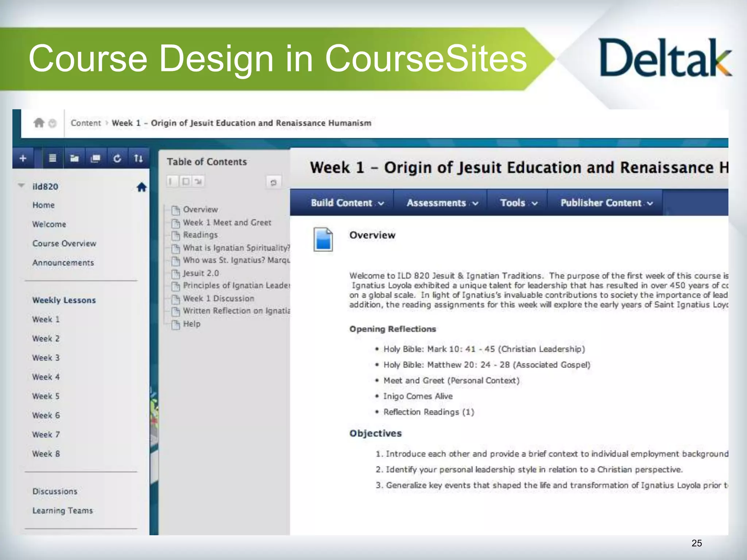747x560 pixels.
Task: Click the plus add-menu-item icon
Action: [x=23, y=158]
